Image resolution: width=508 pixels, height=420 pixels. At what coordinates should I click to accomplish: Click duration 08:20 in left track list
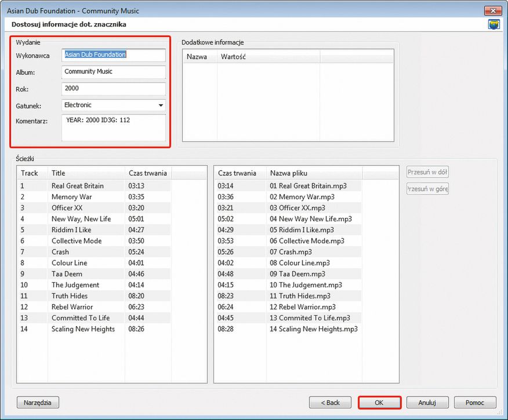(136, 296)
